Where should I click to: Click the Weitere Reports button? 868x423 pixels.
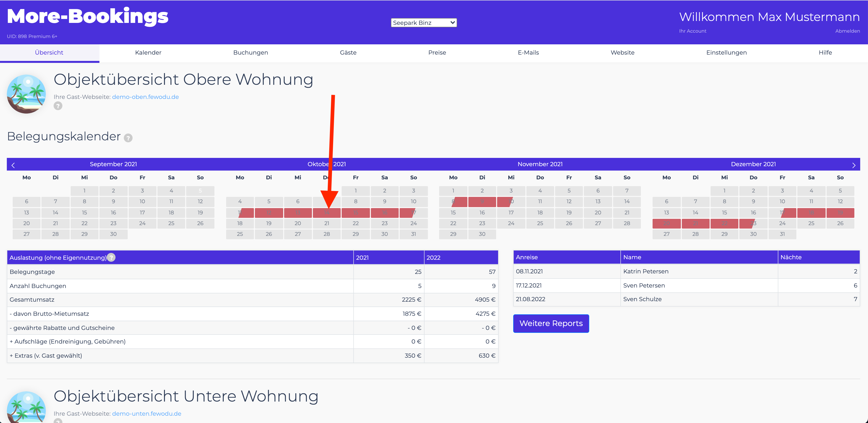pos(551,323)
